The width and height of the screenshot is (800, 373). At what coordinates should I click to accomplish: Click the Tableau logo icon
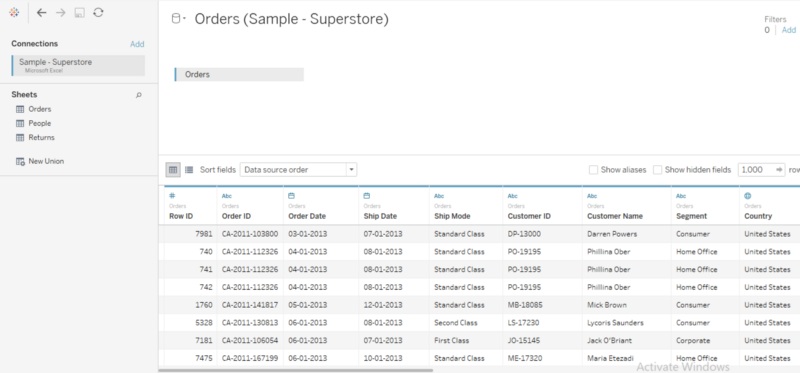pyautogui.click(x=14, y=13)
